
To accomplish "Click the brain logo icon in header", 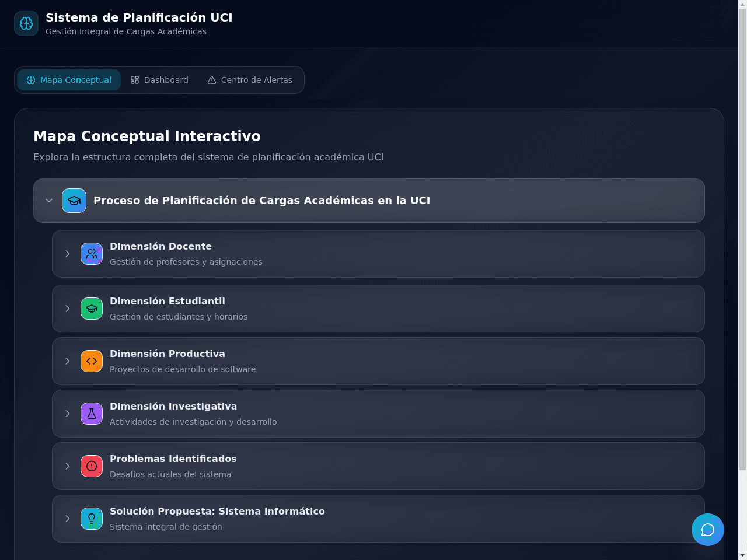I will pos(26,23).
